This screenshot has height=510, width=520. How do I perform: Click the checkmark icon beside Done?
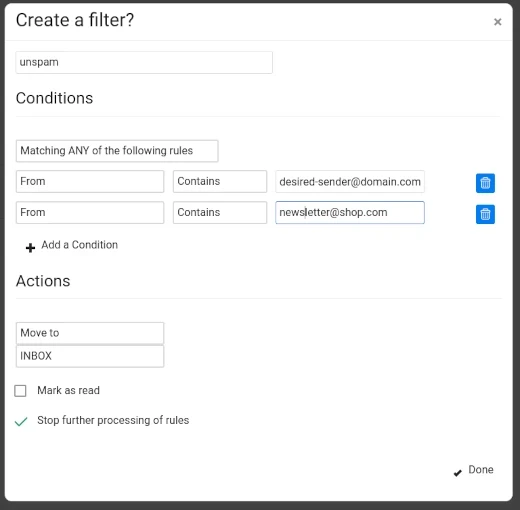tap(458, 473)
